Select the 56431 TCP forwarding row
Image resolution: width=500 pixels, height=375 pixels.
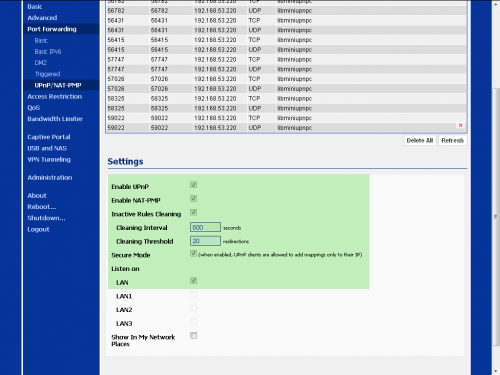(x=286, y=20)
